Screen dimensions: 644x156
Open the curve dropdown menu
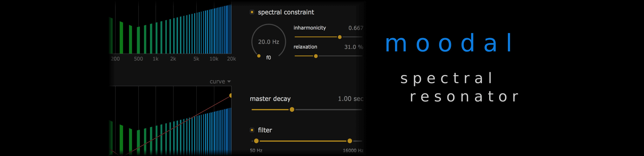coord(220,81)
